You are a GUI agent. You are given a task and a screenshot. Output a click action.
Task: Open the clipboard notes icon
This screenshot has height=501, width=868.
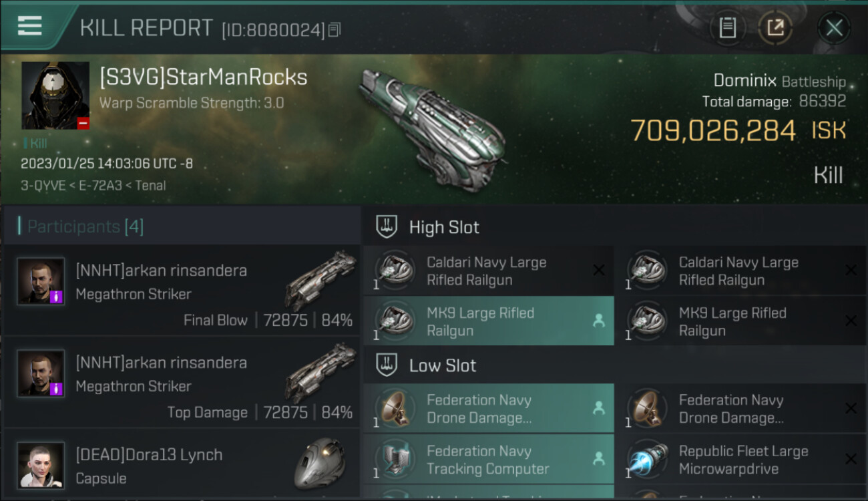click(x=727, y=27)
